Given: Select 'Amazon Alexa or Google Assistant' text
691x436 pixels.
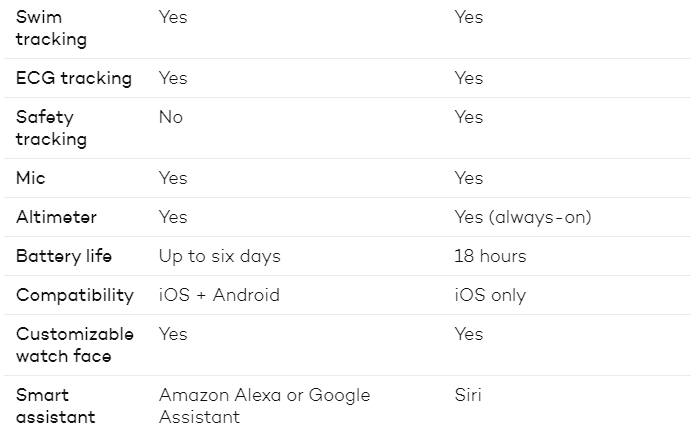Looking at the screenshot, I should pyautogui.click(x=264, y=405).
